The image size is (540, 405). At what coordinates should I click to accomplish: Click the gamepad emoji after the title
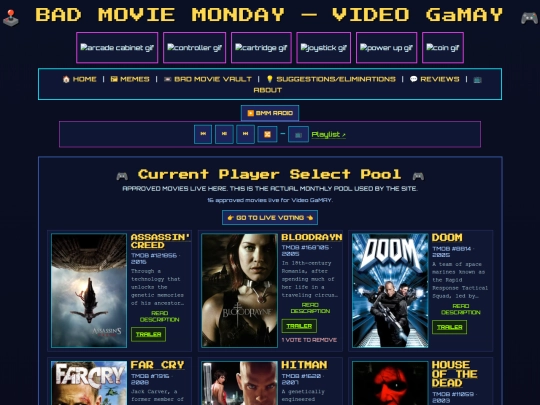(x=529, y=18)
